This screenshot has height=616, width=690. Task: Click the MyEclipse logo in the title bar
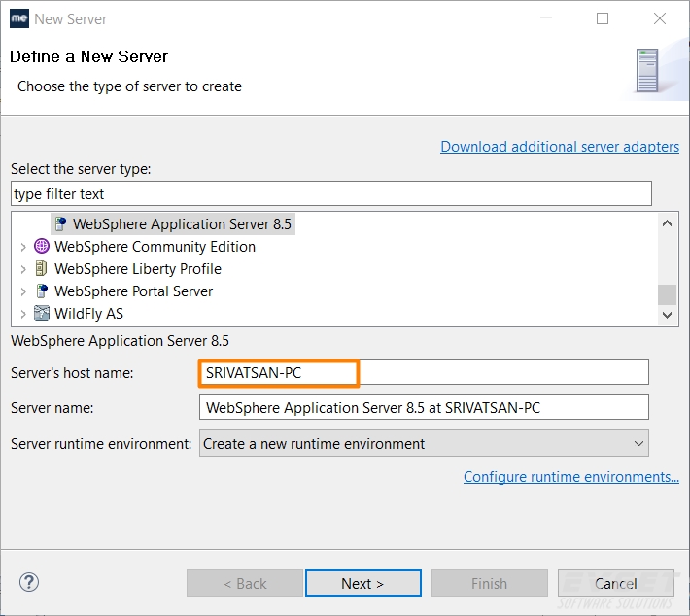19,18
